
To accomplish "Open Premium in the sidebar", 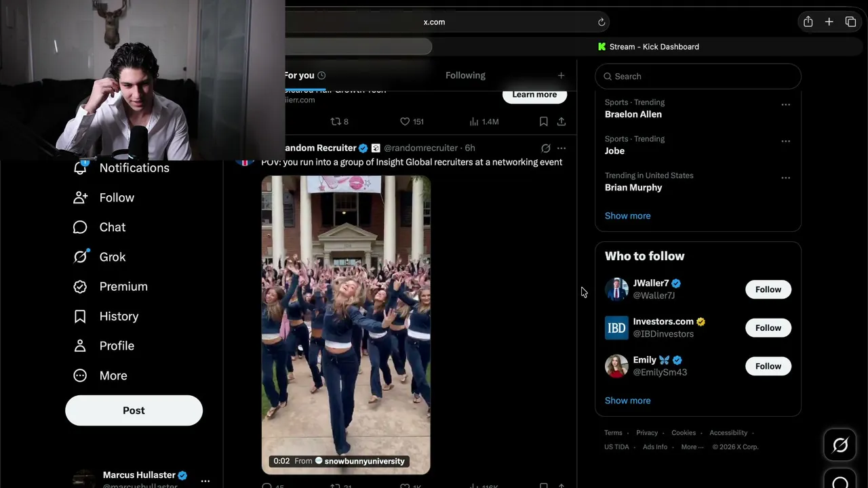I will [x=110, y=287].
